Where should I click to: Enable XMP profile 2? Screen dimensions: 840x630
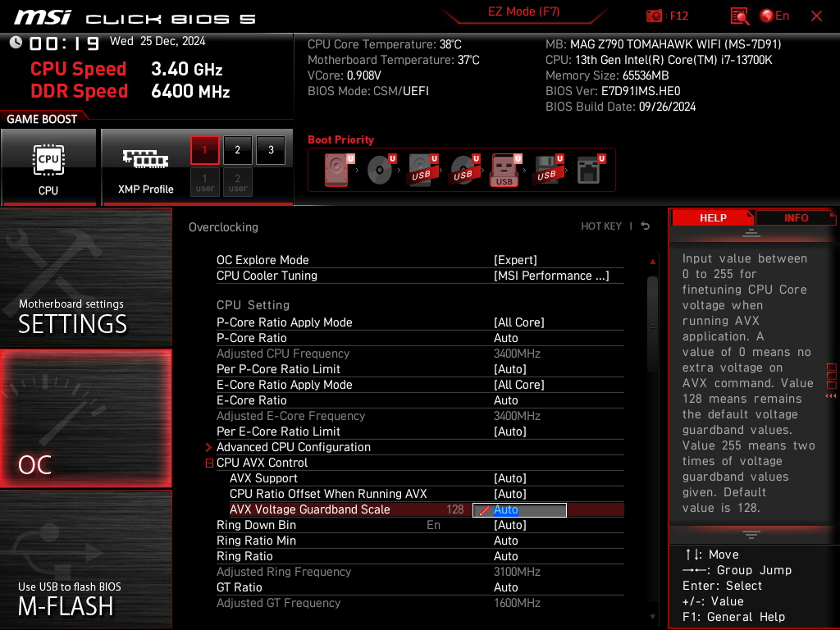(237, 150)
